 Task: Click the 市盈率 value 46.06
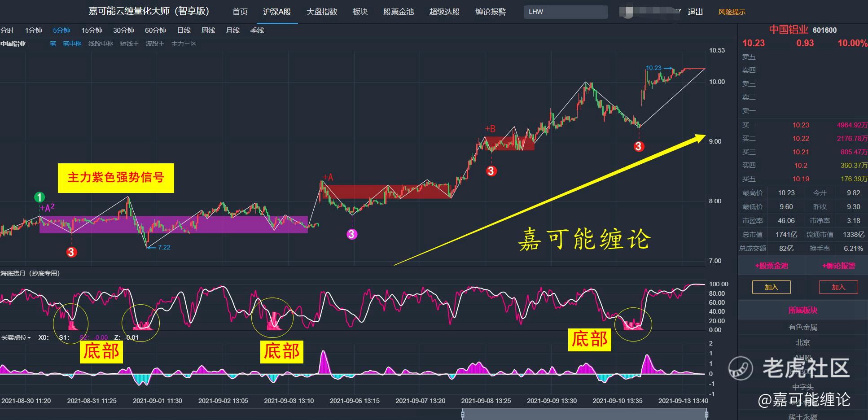(x=786, y=221)
